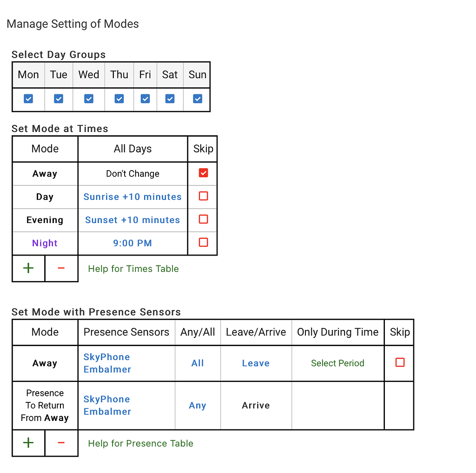Click the red minus icon below Times table

coord(61,268)
